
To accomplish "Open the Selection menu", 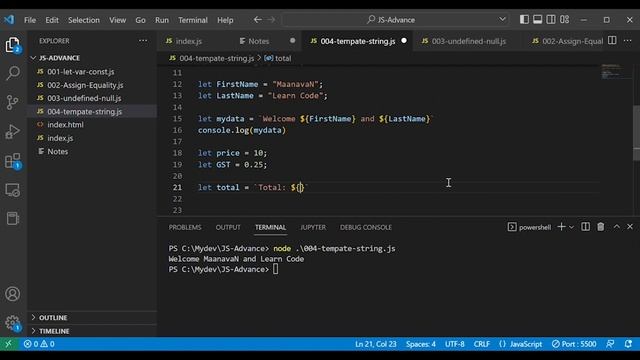I will (x=84, y=20).
